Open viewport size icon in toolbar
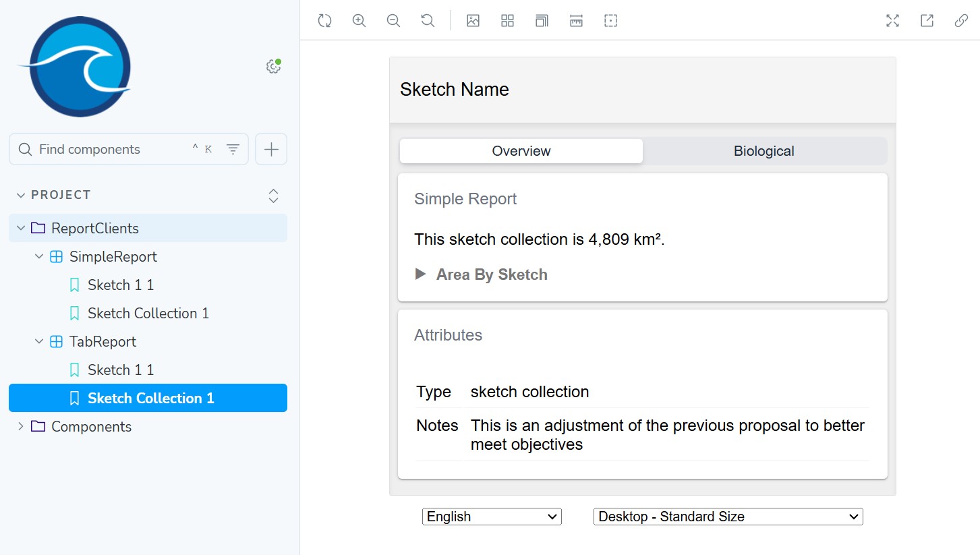The height and width of the screenshot is (555, 980). click(x=542, y=20)
